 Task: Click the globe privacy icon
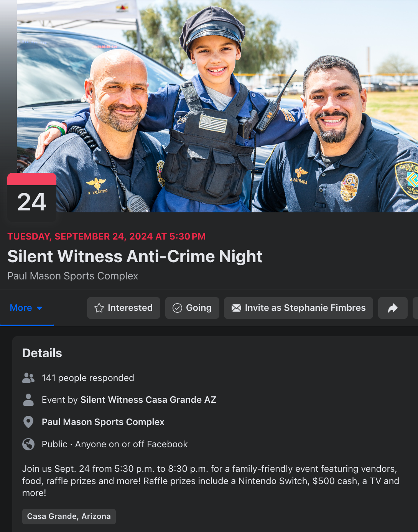click(28, 444)
